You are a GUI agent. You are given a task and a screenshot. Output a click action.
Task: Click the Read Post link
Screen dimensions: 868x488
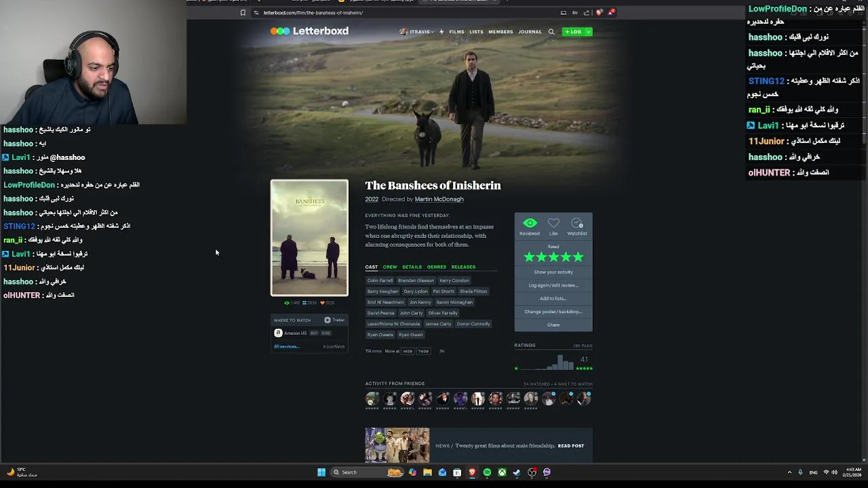pyautogui.click(x=570, y=446)
